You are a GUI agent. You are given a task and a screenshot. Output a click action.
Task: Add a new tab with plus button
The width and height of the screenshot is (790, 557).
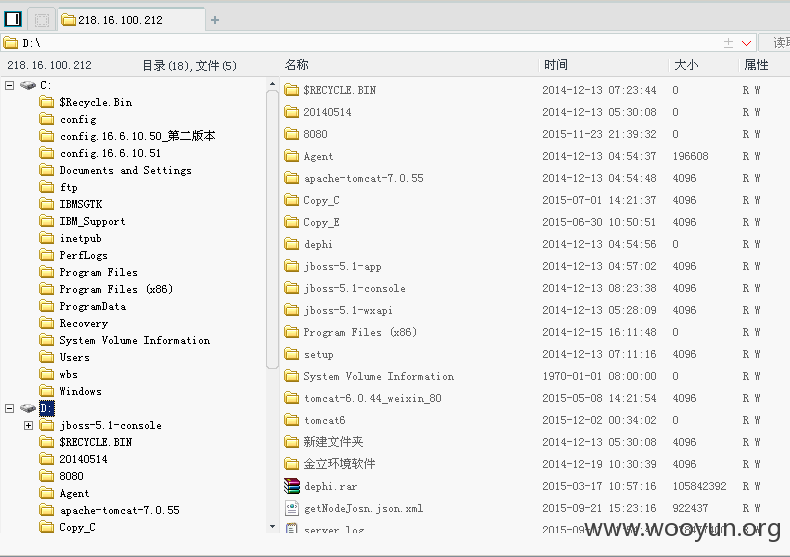click(x=215, y=20)
